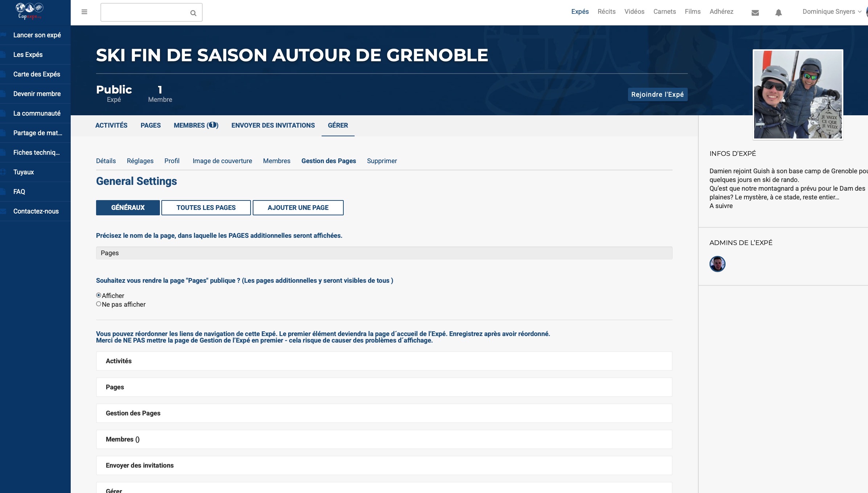868x493 pixels.
Task: Click the Capexpe logo
Action: pos(30,11)
